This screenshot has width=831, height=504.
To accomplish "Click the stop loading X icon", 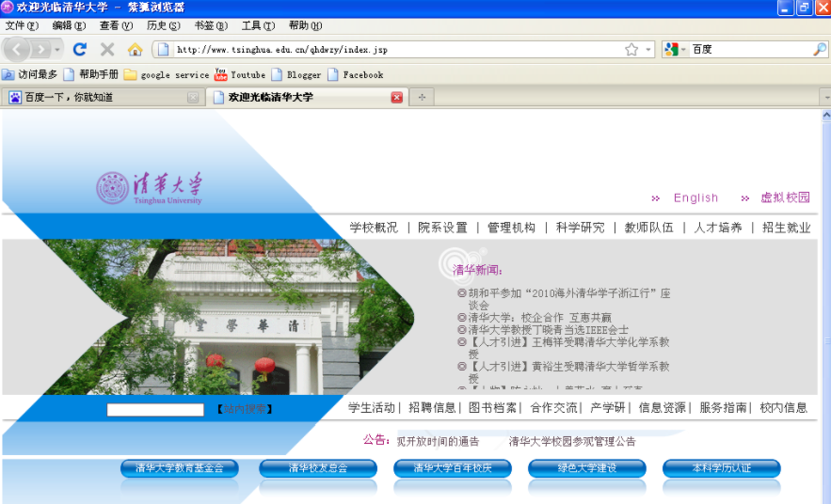I will (107, 49).
